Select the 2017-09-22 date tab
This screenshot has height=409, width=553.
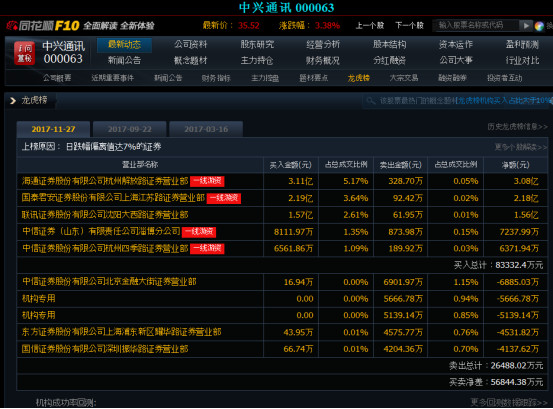(129, 129)
